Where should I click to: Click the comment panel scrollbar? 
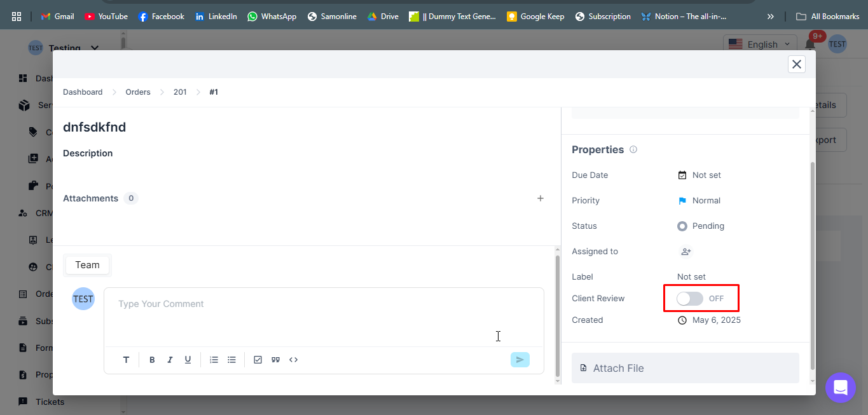coord(558,315)
